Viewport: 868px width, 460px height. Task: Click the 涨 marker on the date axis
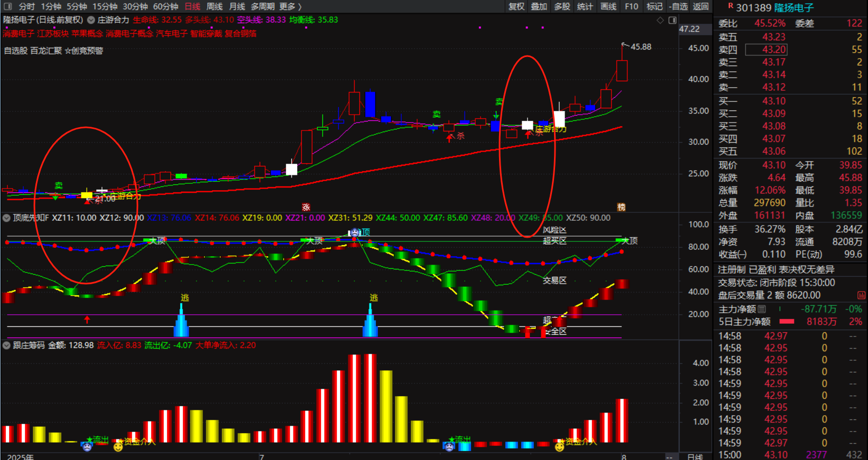(306, 207)
